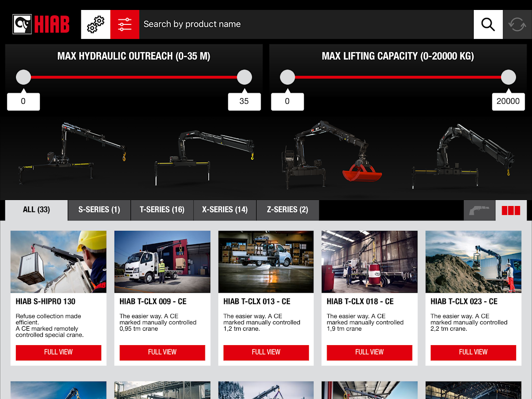Image resolution: width=532 pixels, height=399 pixels.
Task: Select crane with red grapple bucket
Action: point(332,155)
